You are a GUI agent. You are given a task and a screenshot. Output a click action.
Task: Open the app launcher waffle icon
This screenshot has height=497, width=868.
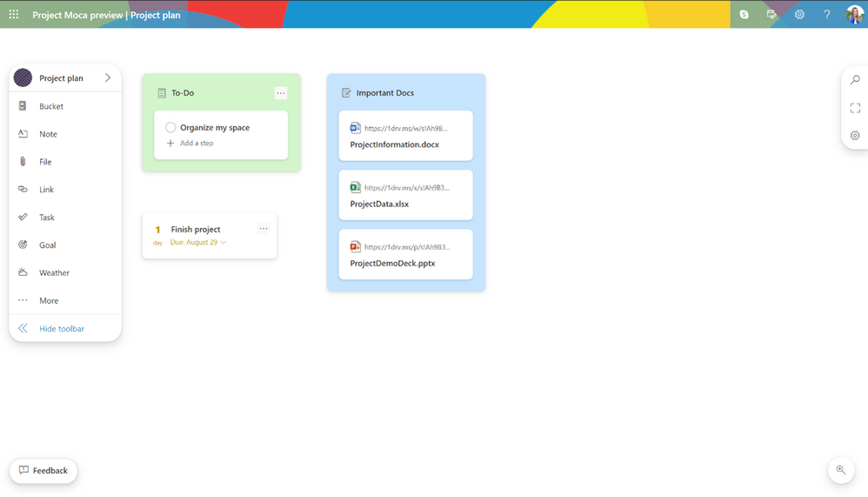[x=14, y=15]
